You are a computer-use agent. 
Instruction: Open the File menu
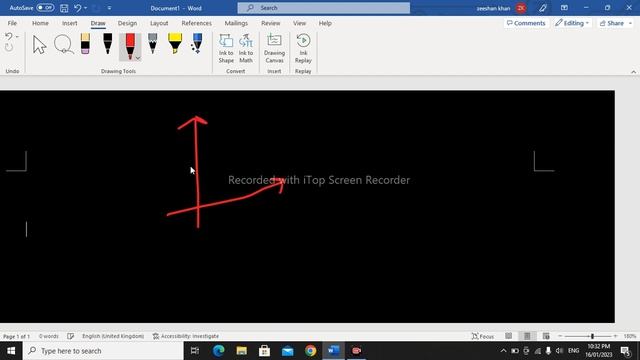[12, 23]
